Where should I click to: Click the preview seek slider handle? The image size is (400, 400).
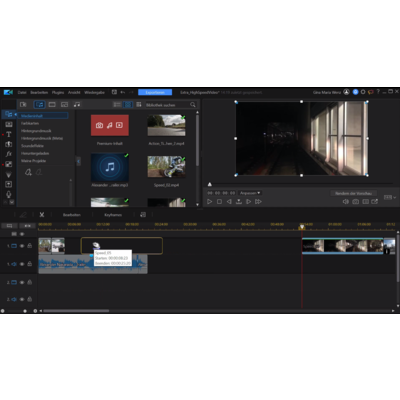[x=210, y=184]
